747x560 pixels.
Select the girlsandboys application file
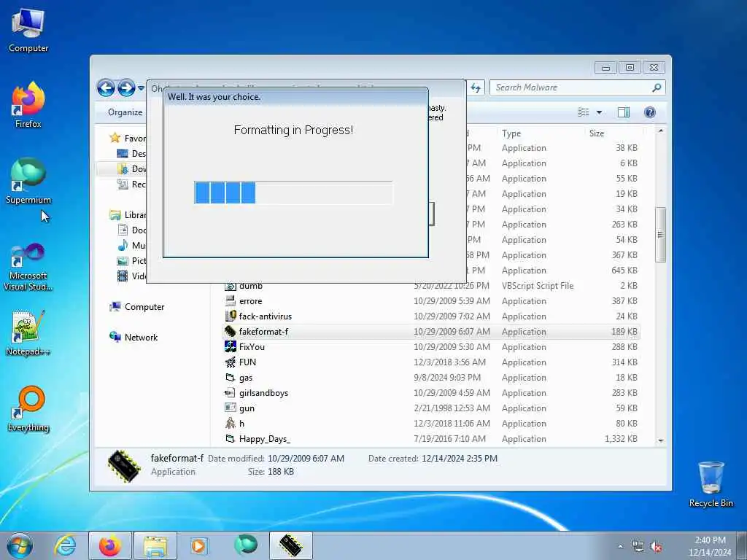click(x=431, y=393)
